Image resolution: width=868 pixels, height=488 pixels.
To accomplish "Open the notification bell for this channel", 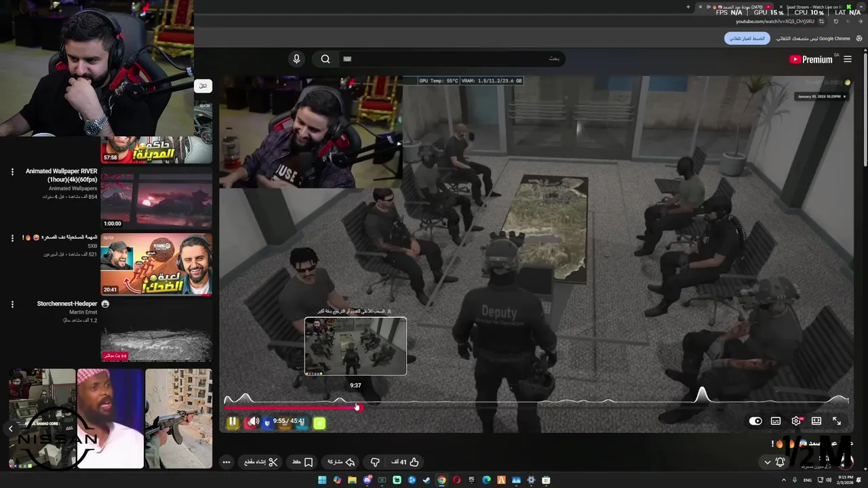I will coord(780,462).
